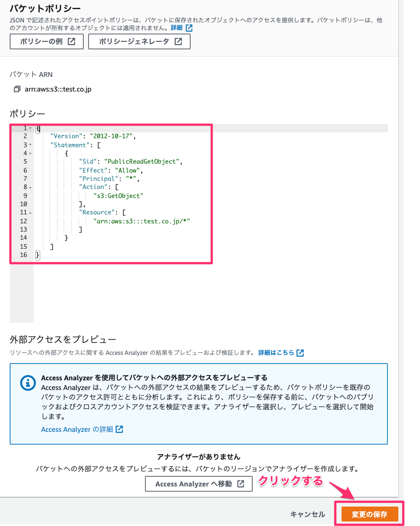The image size is (420, 526).
Task: Collapse the Statement block fold arrow on line 3
Action: pos(30,145)
